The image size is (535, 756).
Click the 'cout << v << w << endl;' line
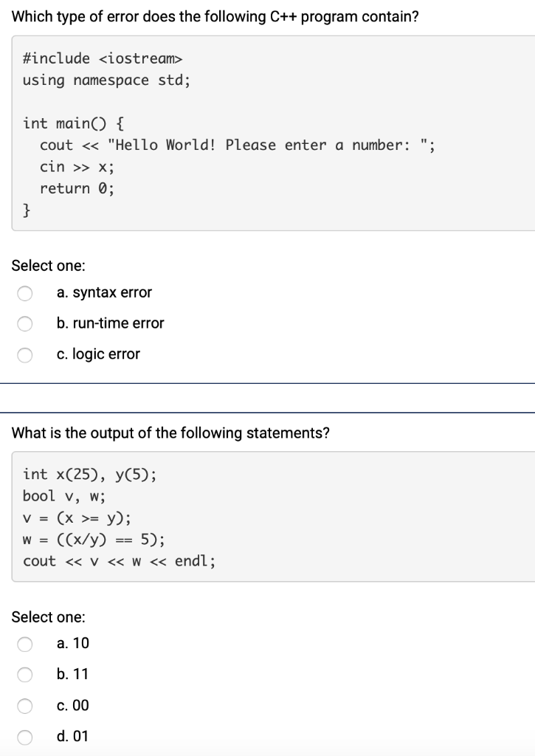(x=119, y=561)
